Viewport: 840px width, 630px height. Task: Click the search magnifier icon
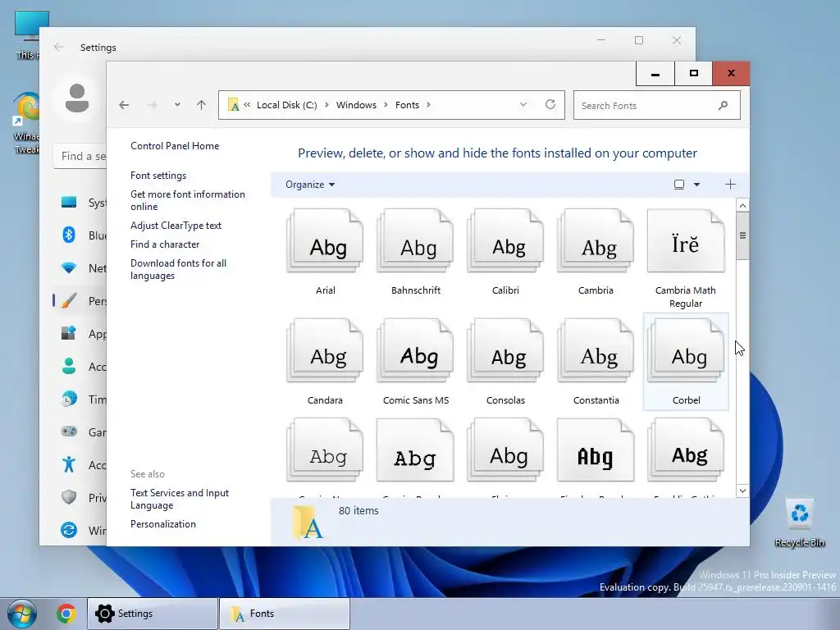pos(724,106)
